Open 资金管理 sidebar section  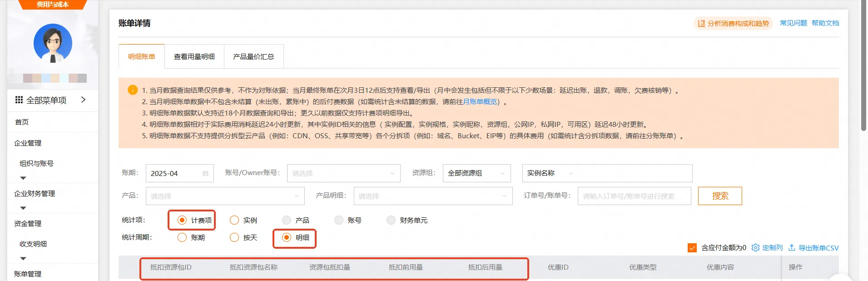[28, 223]
